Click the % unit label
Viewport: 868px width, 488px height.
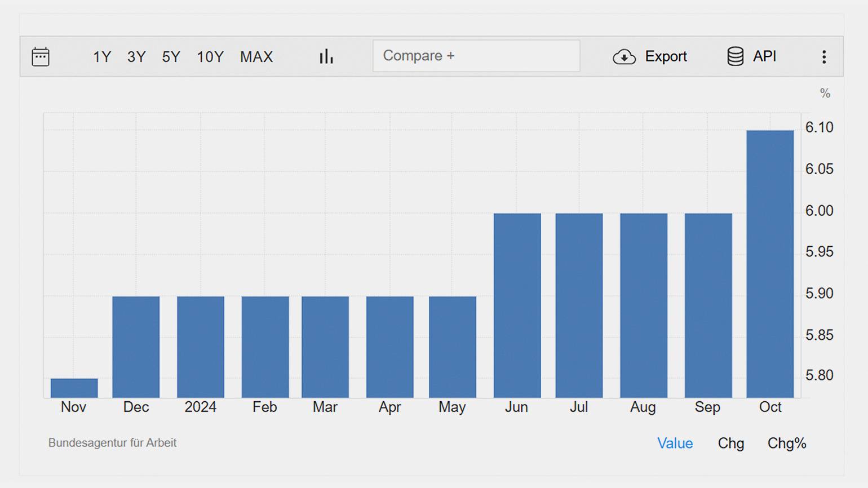point(825,94)
